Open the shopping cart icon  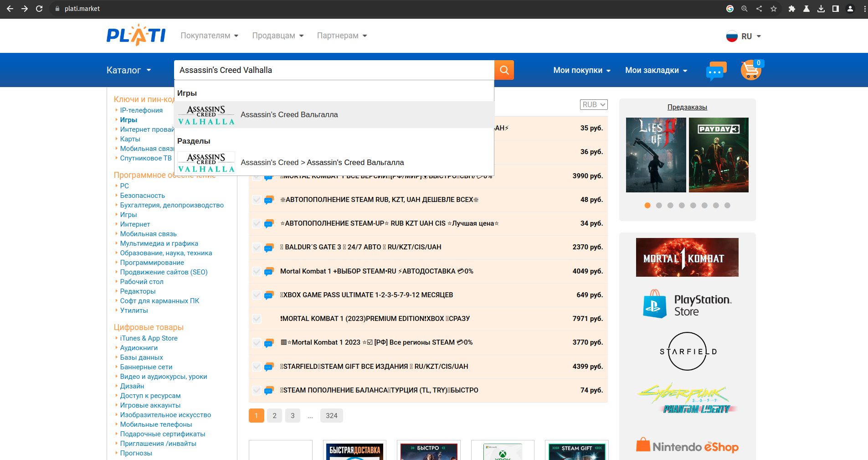751,70
